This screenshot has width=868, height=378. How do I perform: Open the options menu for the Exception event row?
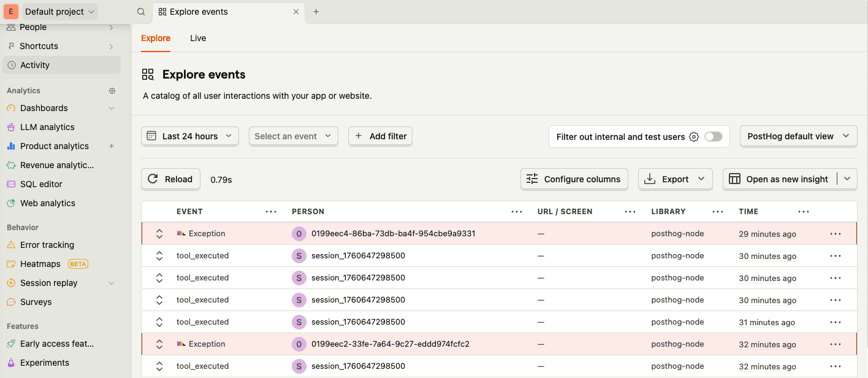tap(836, 233)
